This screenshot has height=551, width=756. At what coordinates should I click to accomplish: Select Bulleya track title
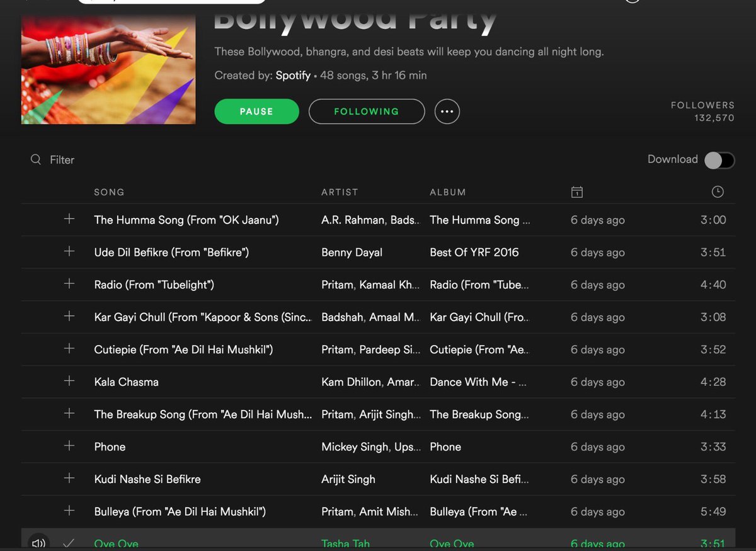pos(180,512)
